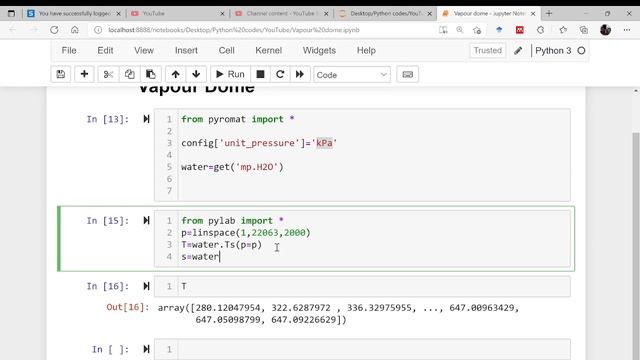Open the browser profile avatar
The width and height of the screenshot is (640, 360).
(605, 30)
